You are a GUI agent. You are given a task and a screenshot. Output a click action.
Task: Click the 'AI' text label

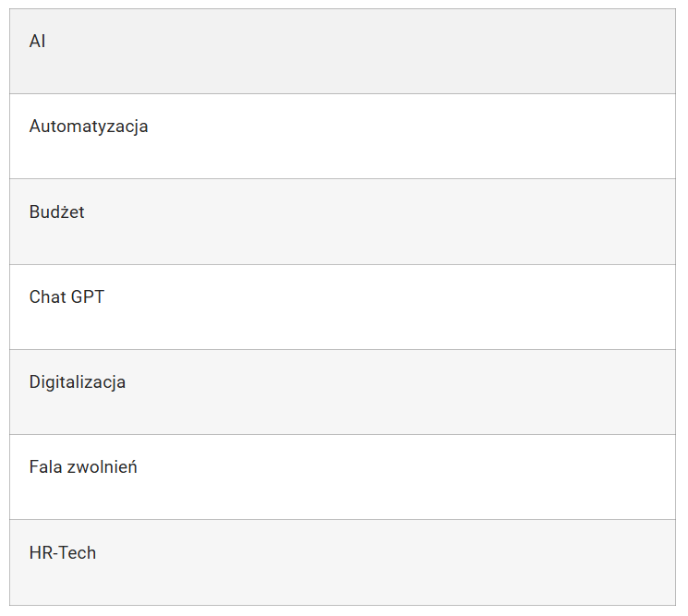pyautogui.click(x=37, y=42)
